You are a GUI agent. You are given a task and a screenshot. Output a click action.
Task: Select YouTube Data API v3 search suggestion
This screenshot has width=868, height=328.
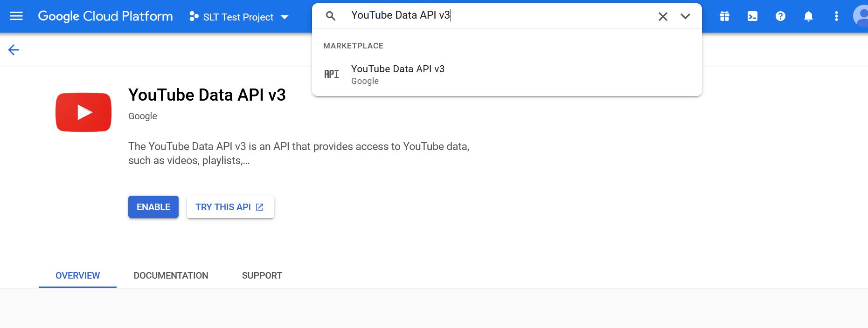(x=397, y=74)
